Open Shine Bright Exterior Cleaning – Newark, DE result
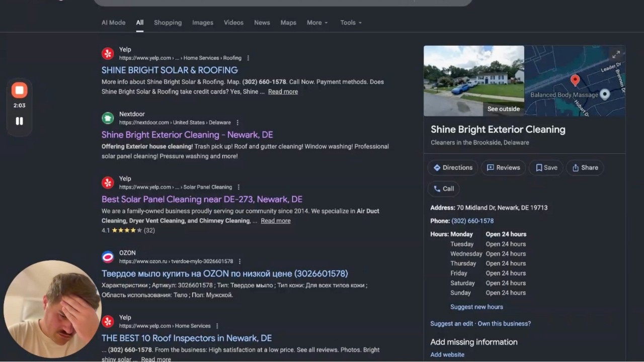 point(187,135)
